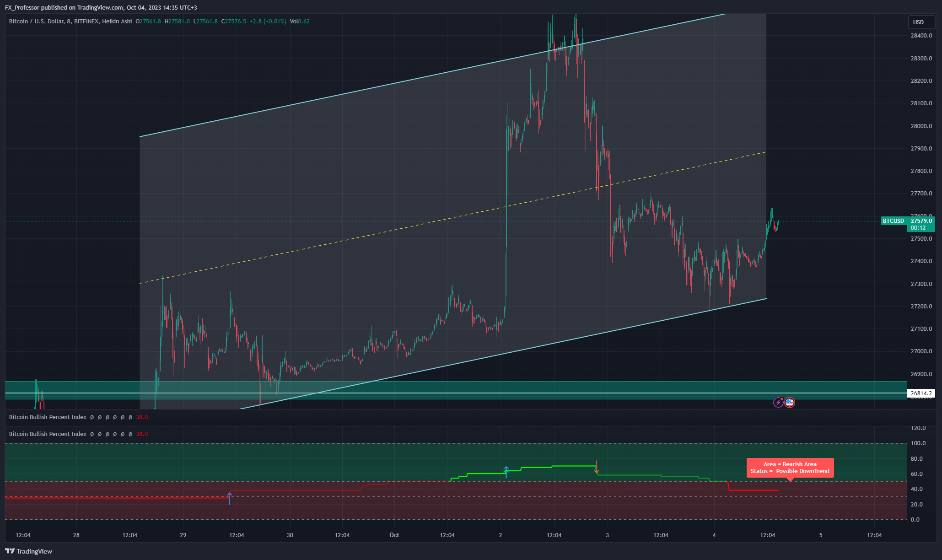Screen dimensions: 942x560
Task: Click the Oct date label on time axis
Action: point(394,535)
